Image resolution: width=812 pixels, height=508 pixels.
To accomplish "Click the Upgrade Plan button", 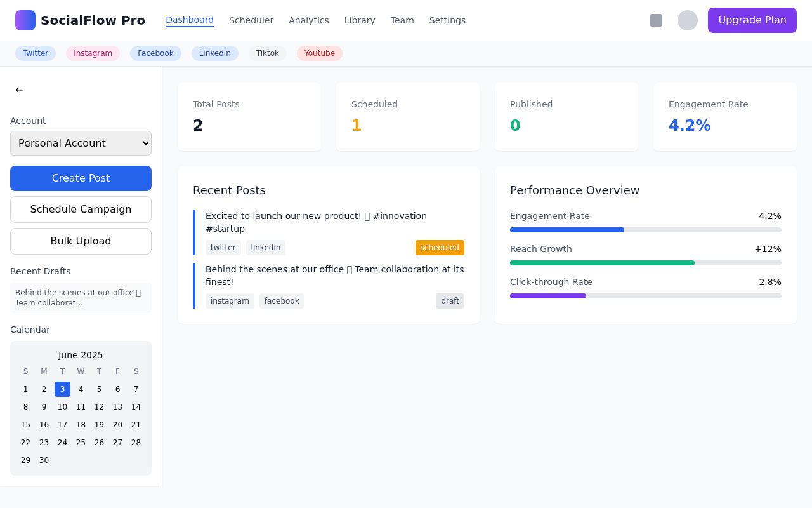I will 752,20.
